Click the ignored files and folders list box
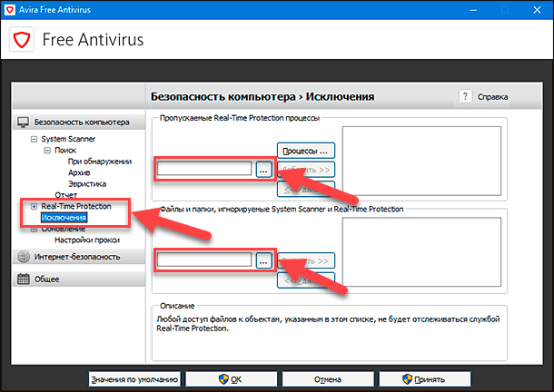554x392 pixels. (421, 251)
